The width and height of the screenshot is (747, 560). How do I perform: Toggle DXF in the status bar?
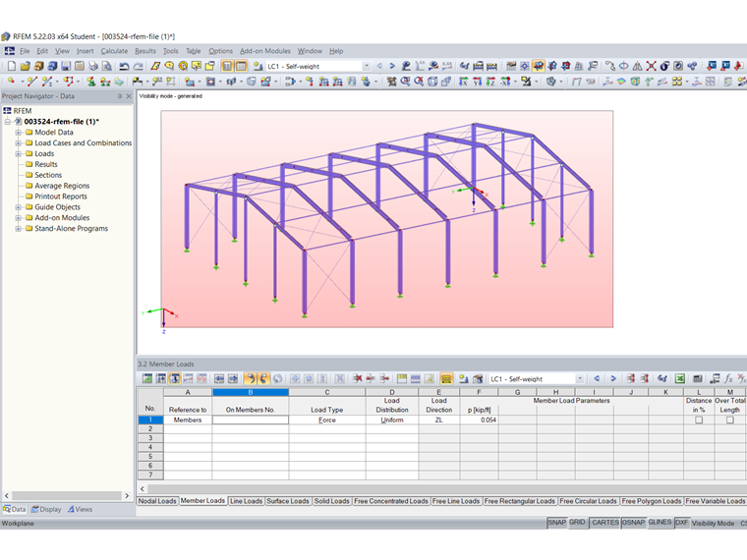click(682, 523)
